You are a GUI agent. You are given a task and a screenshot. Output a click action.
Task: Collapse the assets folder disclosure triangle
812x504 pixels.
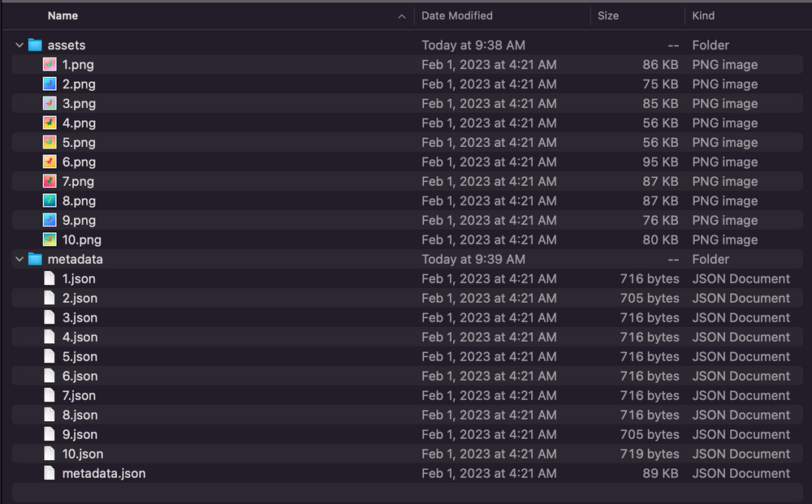coord(19,45)
